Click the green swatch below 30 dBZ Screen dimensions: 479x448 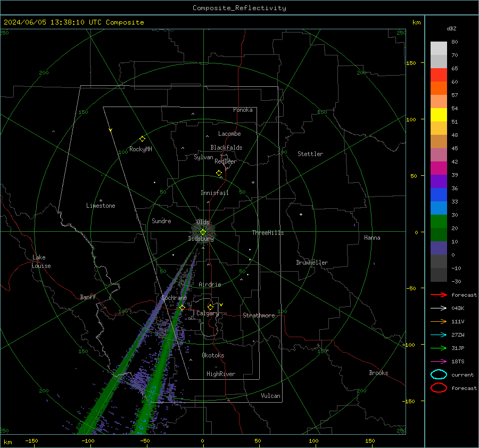pos(439,222)
